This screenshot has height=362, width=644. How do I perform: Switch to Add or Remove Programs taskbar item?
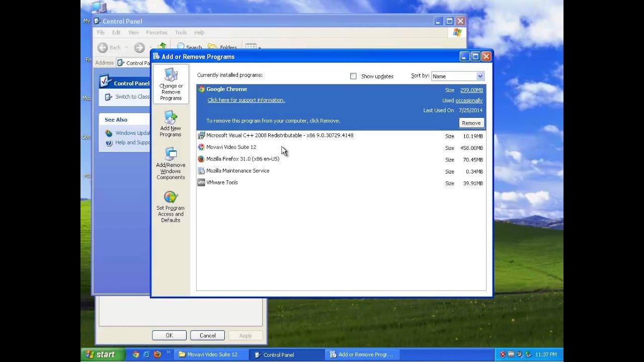[x=363, y=354]
